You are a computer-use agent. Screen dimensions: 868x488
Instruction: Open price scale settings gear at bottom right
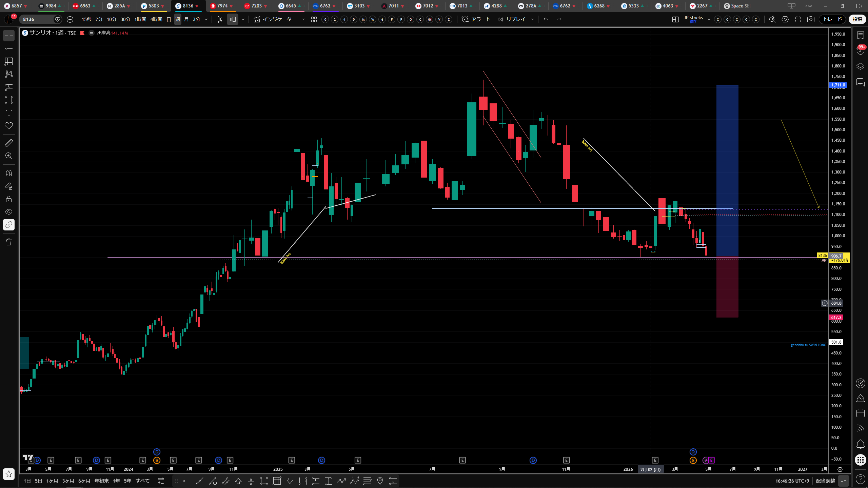tap(840, 469)
